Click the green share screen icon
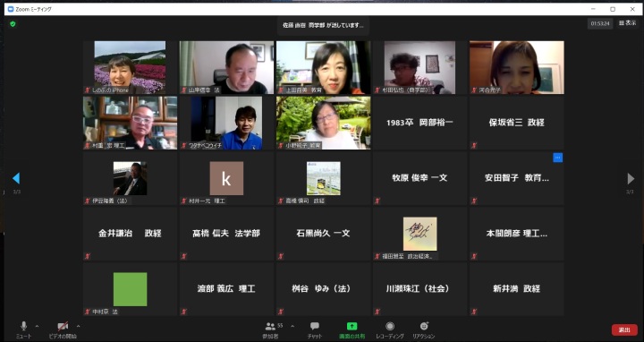The height and width of the screenshot is (342, 644). (x=352, y=326)
